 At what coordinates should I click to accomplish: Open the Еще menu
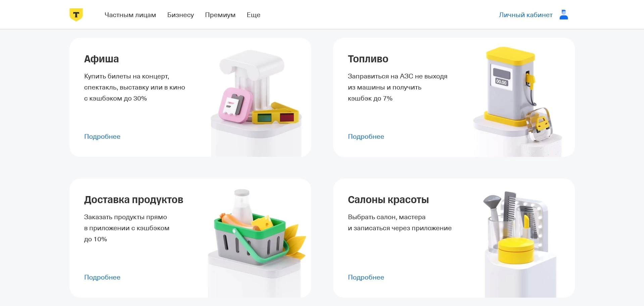pos(253,15)
